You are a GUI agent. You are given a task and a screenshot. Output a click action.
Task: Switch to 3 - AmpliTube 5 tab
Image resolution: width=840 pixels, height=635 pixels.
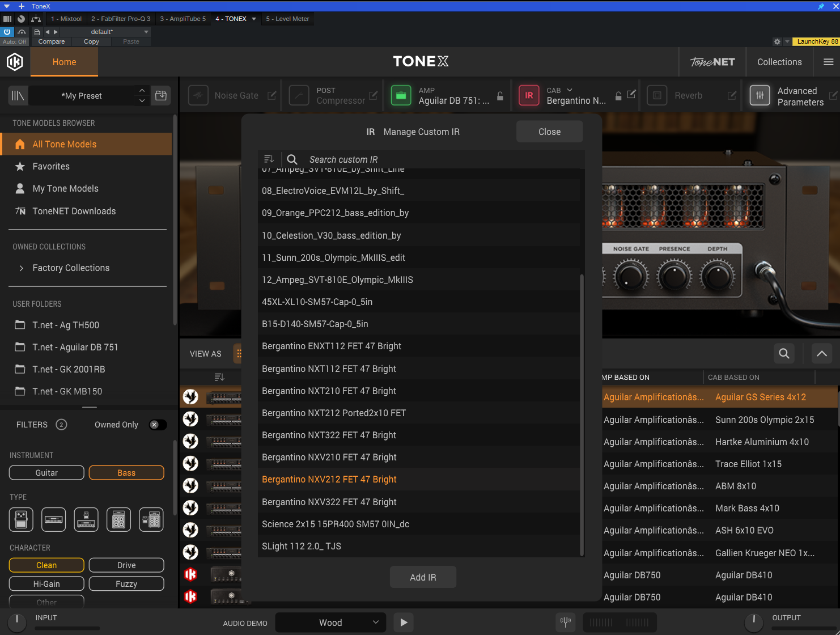[183, 19]
